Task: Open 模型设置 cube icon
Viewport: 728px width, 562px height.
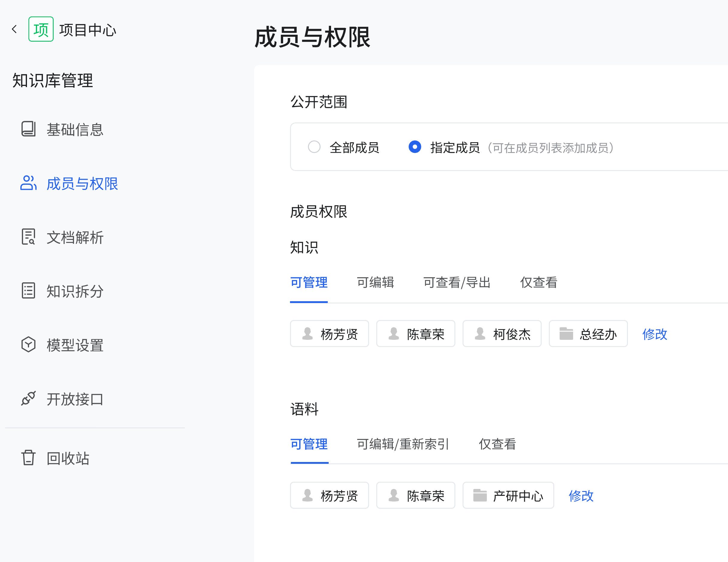Action: [28, 344]
